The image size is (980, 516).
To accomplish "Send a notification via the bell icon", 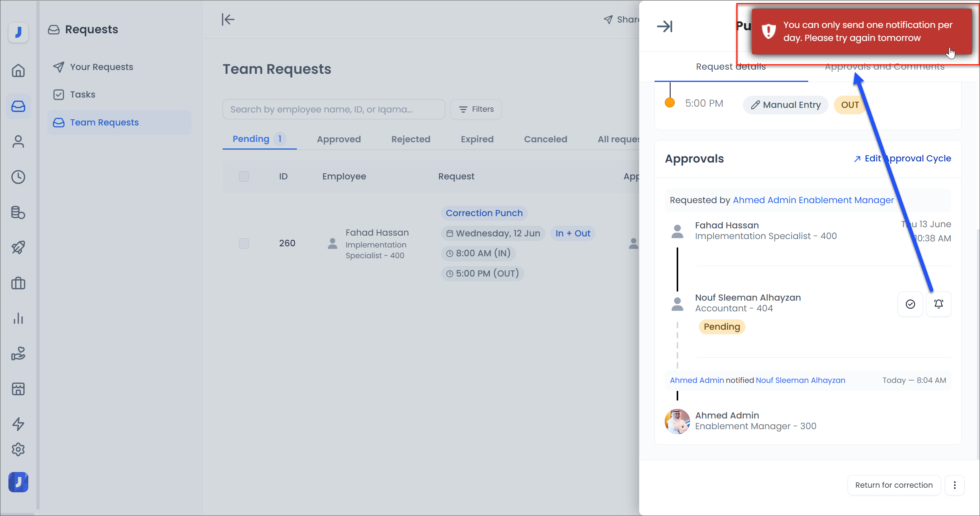I will [939, 304].
